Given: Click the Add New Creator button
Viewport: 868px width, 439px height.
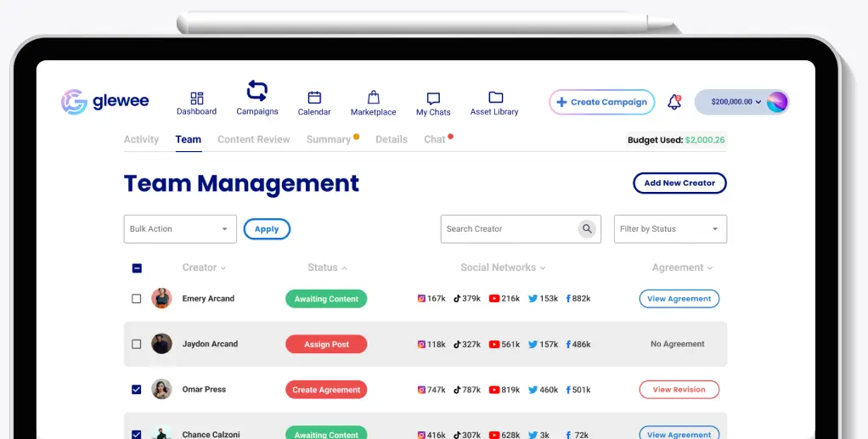Looking at the screenshot, I should tap(679, 183).
